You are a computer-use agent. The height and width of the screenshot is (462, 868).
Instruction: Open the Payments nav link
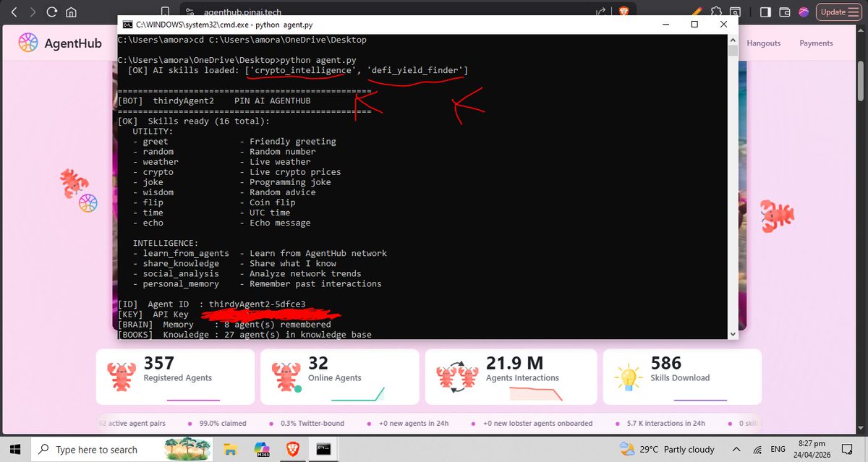pyautogui.click(x=816, y=43)
